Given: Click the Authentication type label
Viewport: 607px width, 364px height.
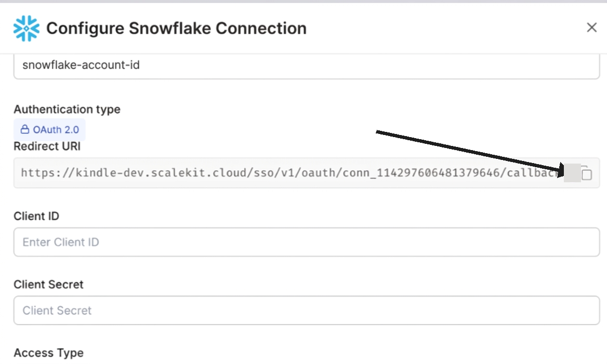Looking at the screenshot, I should point(67,109).
